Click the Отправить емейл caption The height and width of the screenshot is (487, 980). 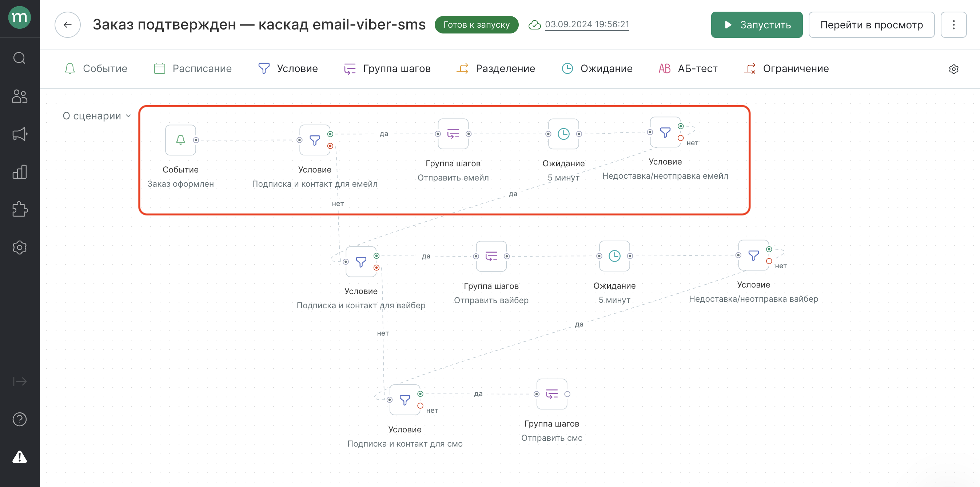[453, 178]
